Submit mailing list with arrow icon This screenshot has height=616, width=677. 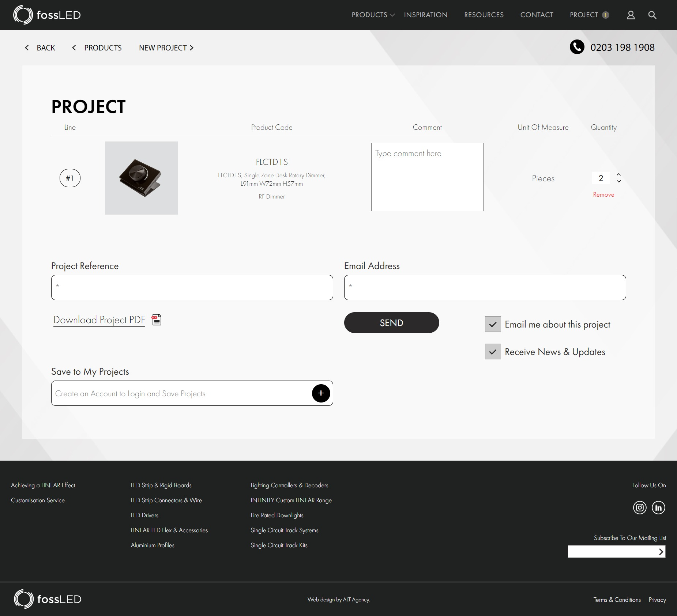[661, 552]
